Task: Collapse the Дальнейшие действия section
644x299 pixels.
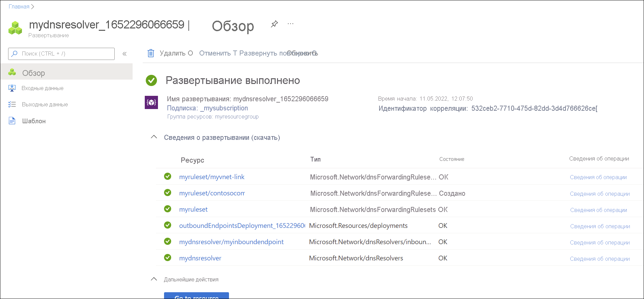Action: click(154, 279)
